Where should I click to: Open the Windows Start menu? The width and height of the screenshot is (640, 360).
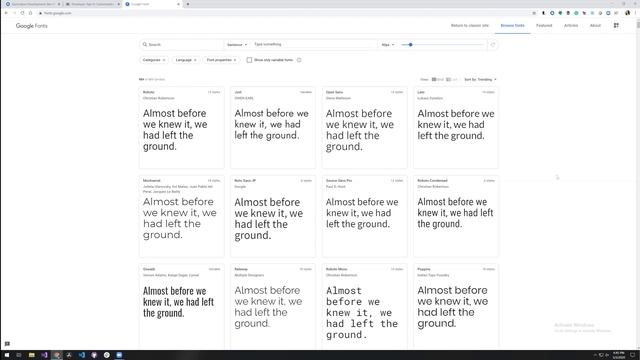pos(7,355)
